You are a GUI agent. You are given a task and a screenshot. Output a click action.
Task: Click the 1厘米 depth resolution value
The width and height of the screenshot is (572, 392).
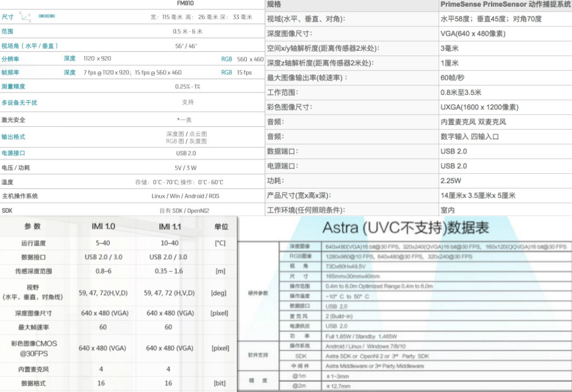click(450, 63)
